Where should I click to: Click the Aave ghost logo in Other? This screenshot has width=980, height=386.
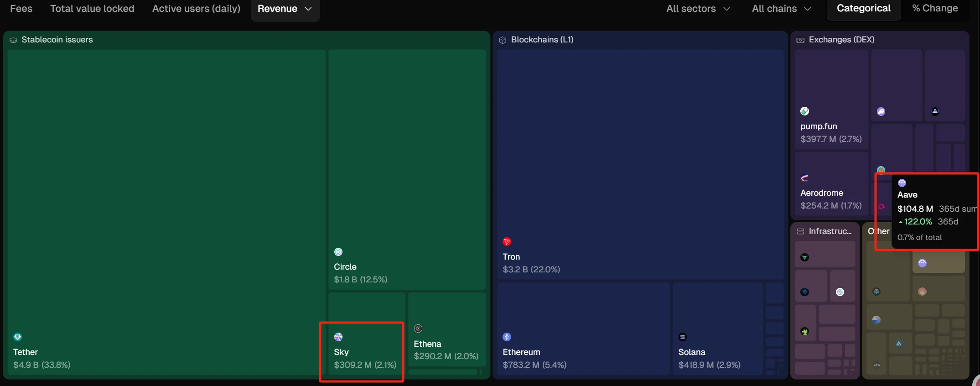[x=922, y=263]
